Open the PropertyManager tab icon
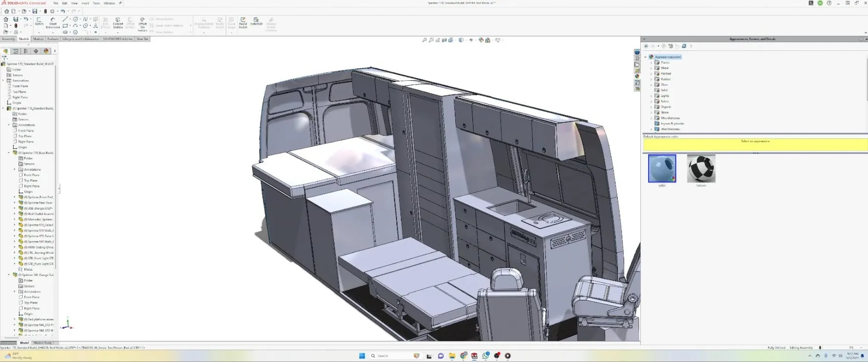Viewport: 868px width, 362px height. point(16,51)
